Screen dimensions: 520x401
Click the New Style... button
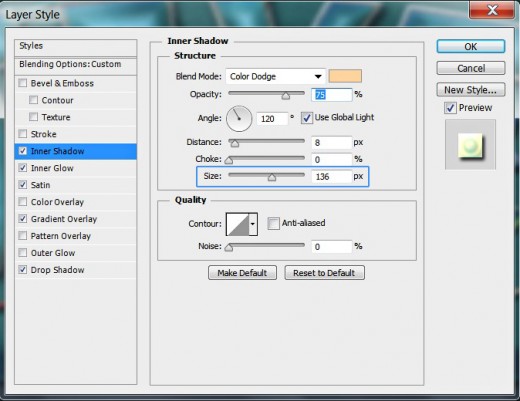click(x=471, y=90)
